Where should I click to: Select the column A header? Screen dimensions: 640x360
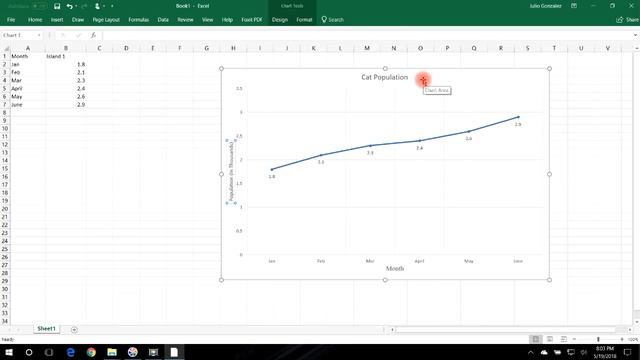pyautogui.click(x=28, y=48)
